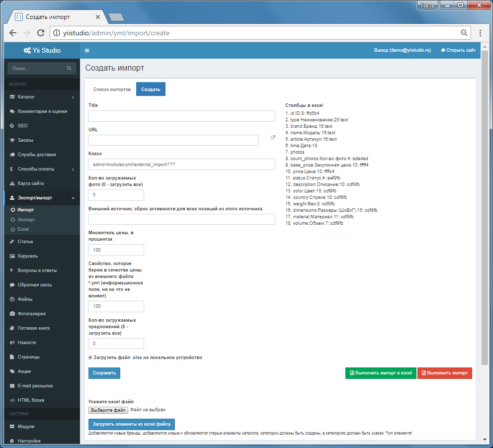Image resolution: width=493 pixels, height=448 pixels.
Task: Click the Карусель image icon
Action: click(x=12, y=256)
